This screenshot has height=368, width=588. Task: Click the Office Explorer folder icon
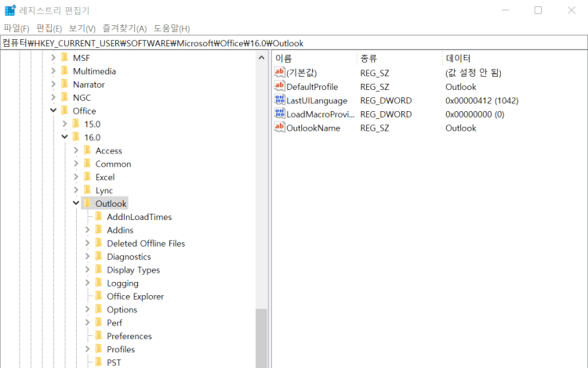coord(99,296)
